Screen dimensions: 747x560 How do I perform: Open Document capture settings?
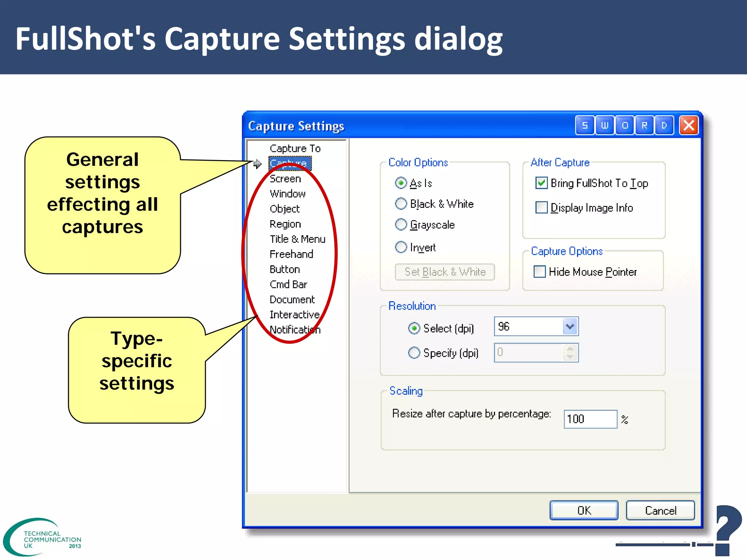tap(292, 300)
